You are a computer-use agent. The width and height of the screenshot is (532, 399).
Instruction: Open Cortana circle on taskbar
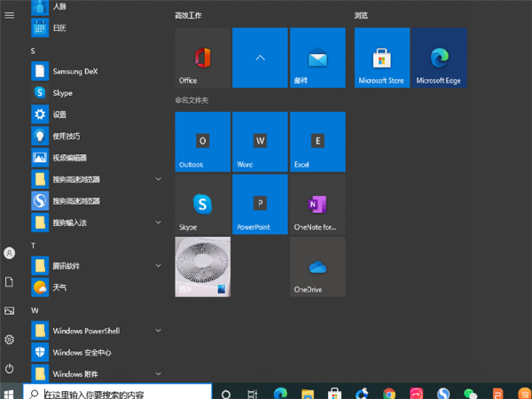tap(226, 395)
